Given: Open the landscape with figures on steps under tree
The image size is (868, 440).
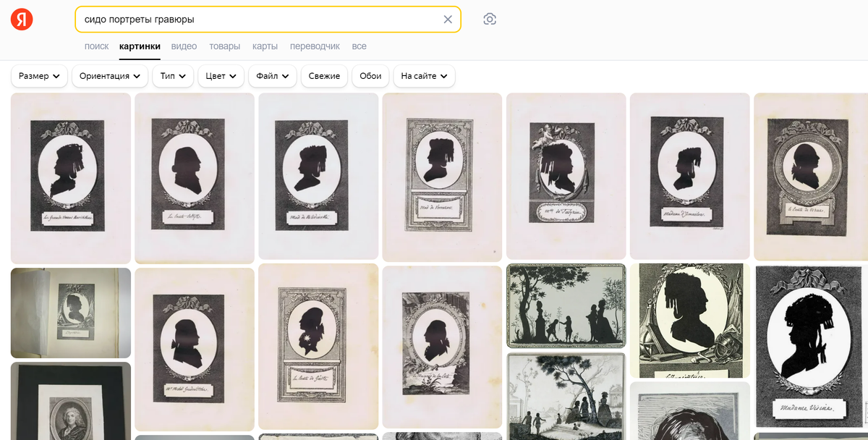Looking at the screenshot, I should [566, 397].
